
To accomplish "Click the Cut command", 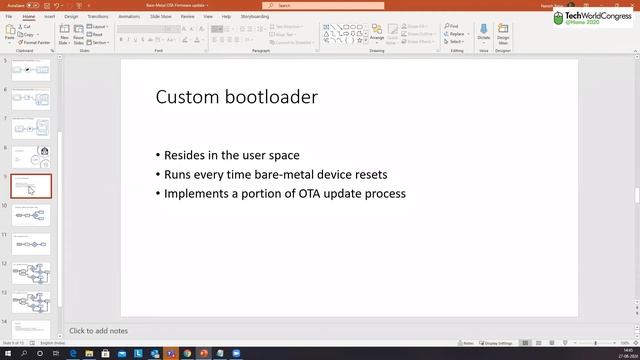I will [24, 27].
